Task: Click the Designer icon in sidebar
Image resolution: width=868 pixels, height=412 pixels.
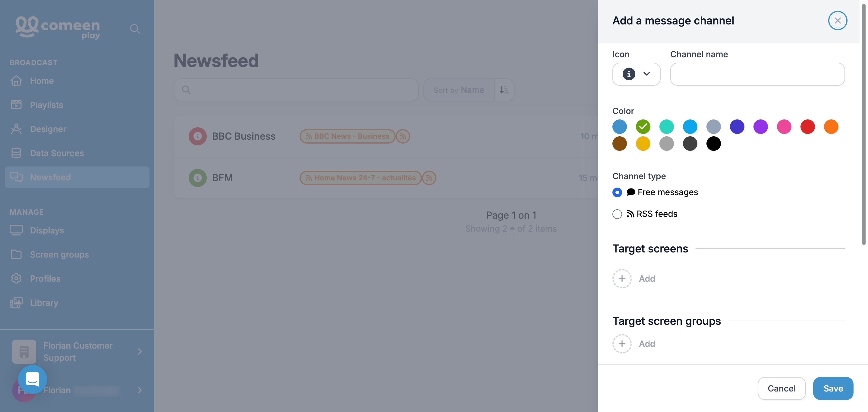Action: [x=16, y=129]
